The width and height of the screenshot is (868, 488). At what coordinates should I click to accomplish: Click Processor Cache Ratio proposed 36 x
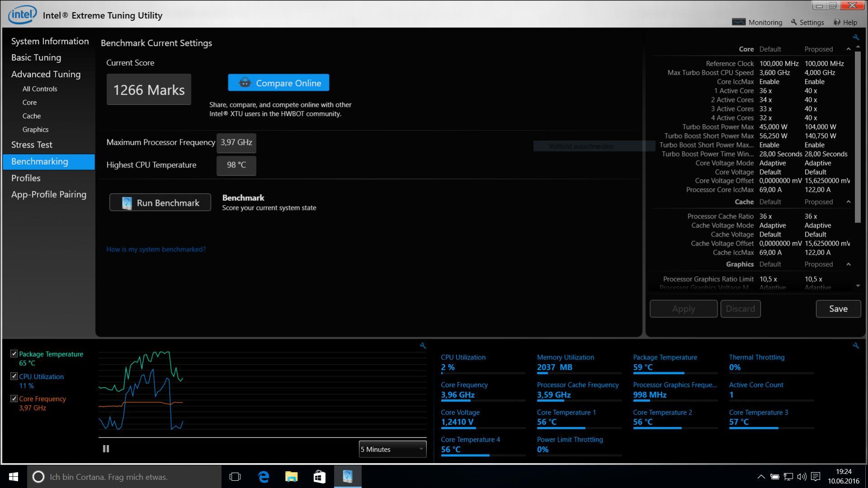811,217
